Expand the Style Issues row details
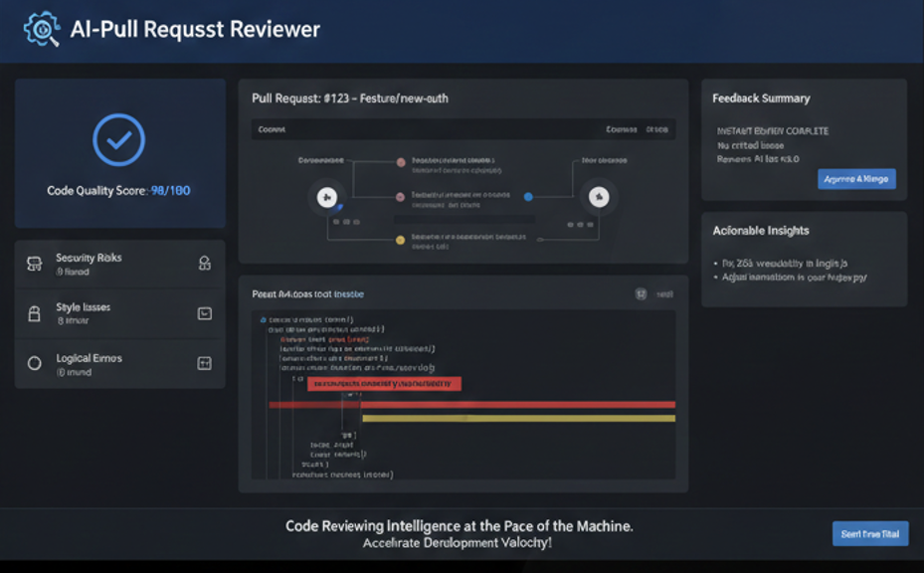Image resolution: width=924 pixels, height=573 pixels. tap(205, 314)
